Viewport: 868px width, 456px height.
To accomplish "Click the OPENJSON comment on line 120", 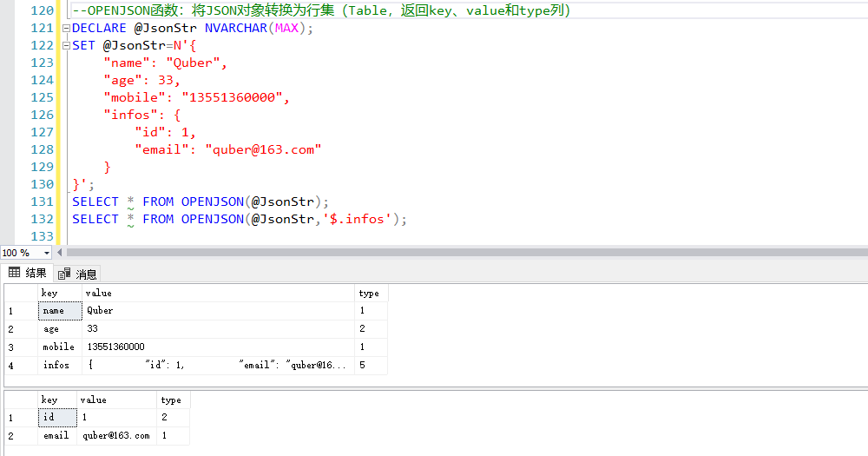I will (321, 10).
